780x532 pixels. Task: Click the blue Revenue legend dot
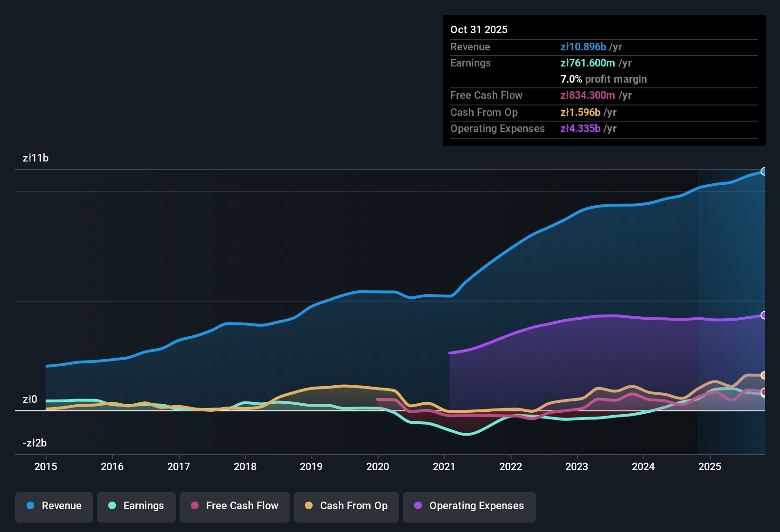click(x=31, y=506)
